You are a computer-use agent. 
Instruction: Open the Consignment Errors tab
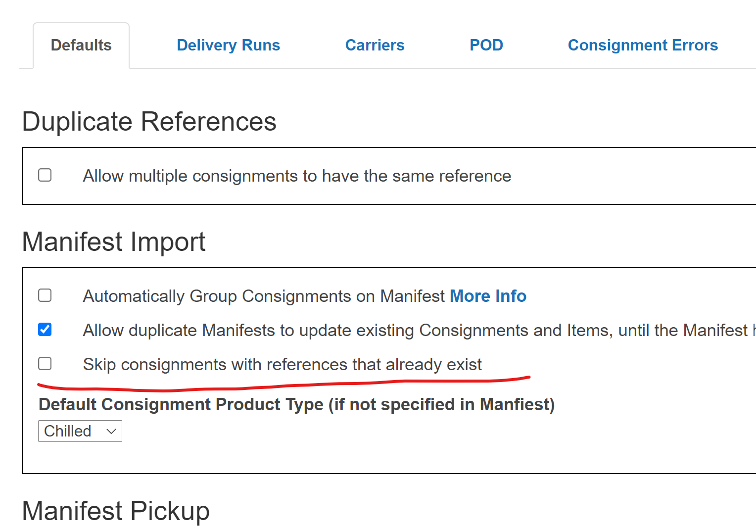pos(642,45)
